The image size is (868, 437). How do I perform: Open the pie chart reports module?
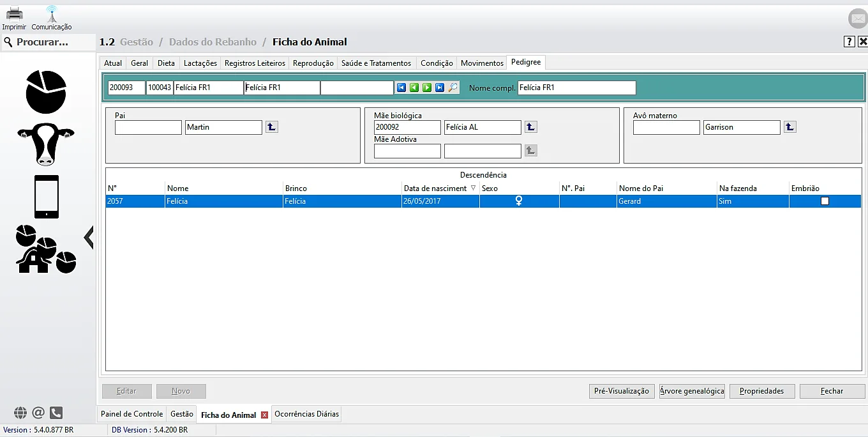click(46, 92)
